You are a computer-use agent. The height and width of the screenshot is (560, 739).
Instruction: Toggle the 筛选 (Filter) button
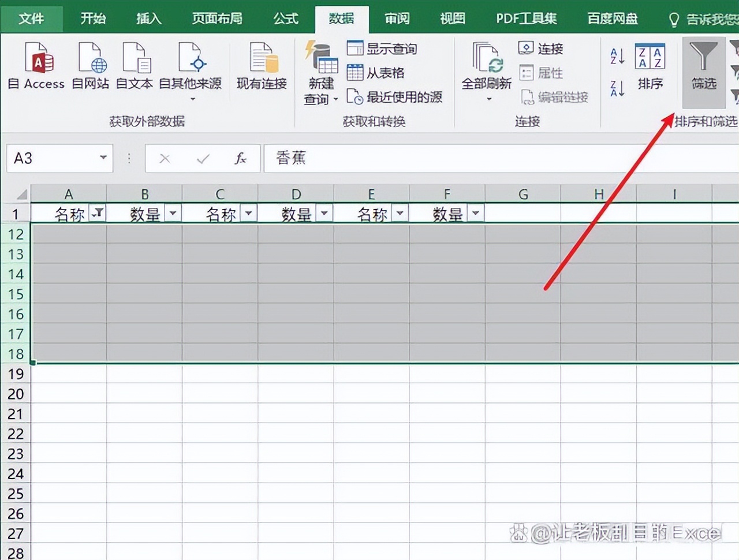[703, 69]
